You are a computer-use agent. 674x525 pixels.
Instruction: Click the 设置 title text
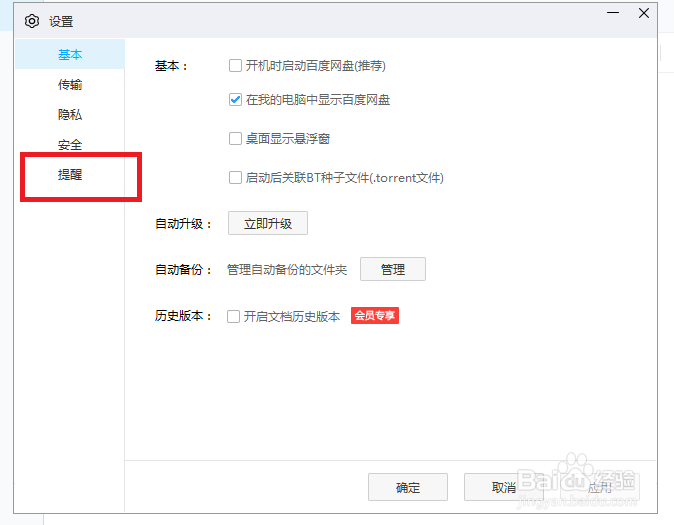click(x=61, y=21)
